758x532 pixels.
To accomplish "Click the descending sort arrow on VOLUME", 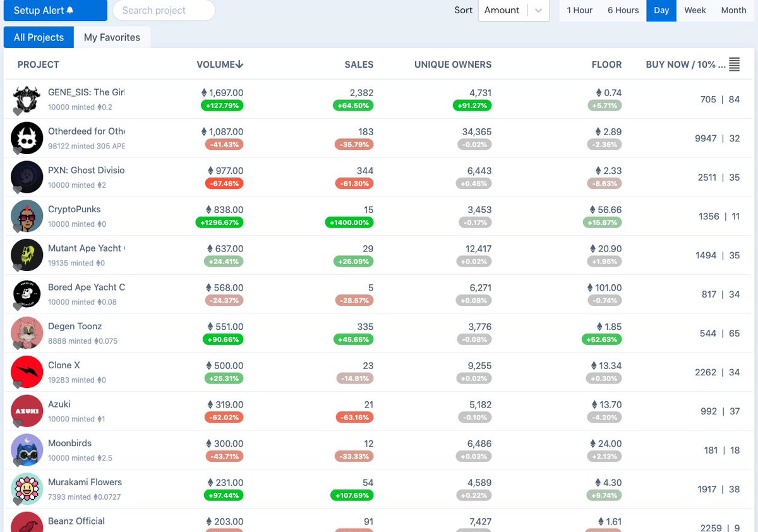I will click(x=241, y=64).
